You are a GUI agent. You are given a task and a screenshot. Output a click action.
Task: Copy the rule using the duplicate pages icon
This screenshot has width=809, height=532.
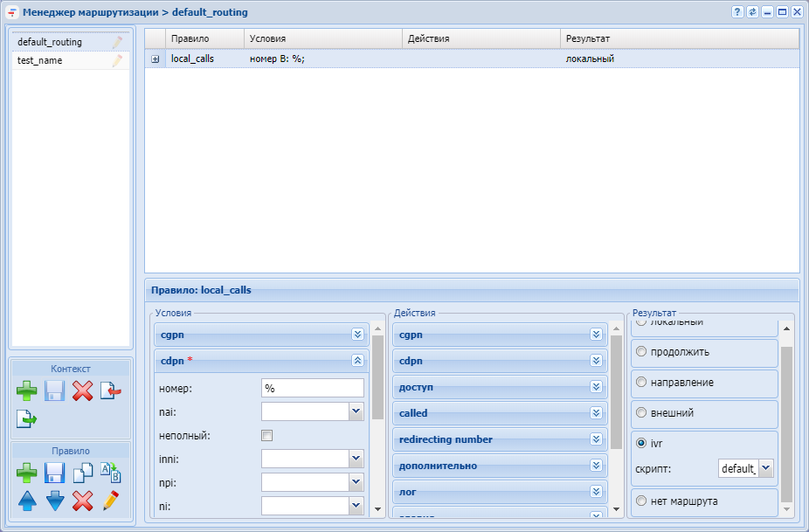(x=82, y=473)
